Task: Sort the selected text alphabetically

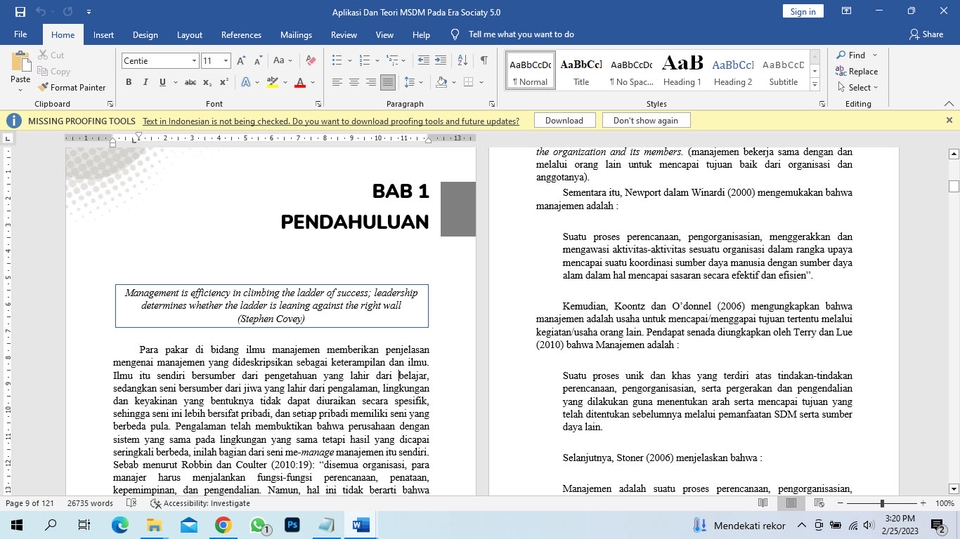Action: click(463, 60)
